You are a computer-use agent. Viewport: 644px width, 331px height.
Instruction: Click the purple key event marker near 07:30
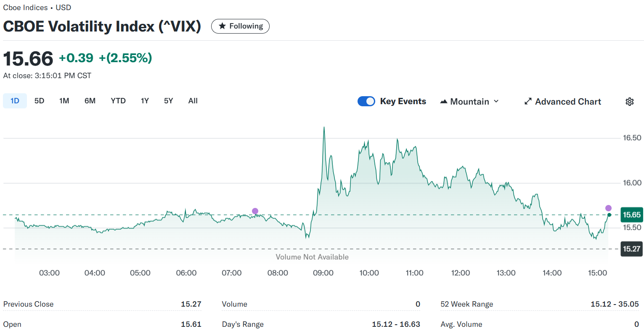tap(255, 211)
